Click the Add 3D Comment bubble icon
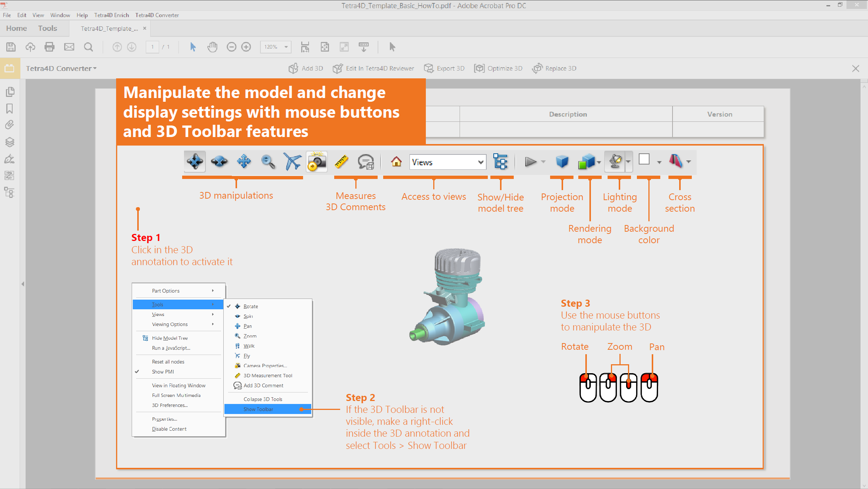The width and height of the screenshot is (868, 489). tap(366, 162)
